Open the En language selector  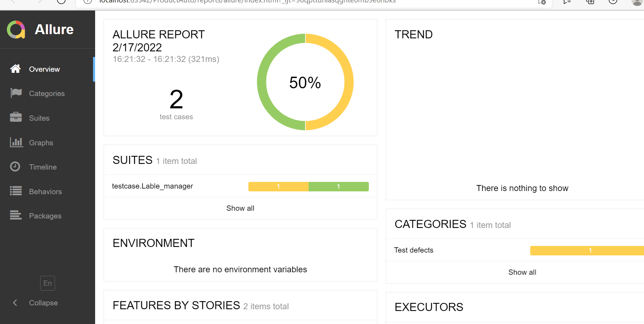pyautogui.click(x=48, y=283)
